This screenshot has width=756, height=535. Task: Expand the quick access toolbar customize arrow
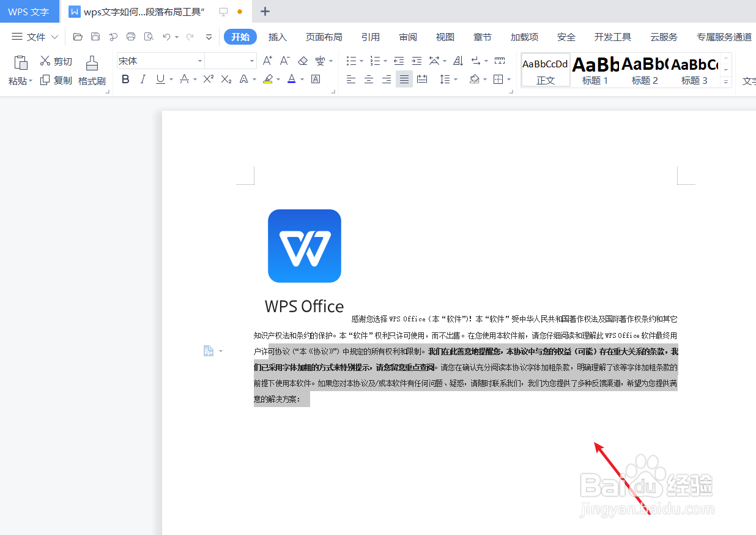click(x=209, y=37)
